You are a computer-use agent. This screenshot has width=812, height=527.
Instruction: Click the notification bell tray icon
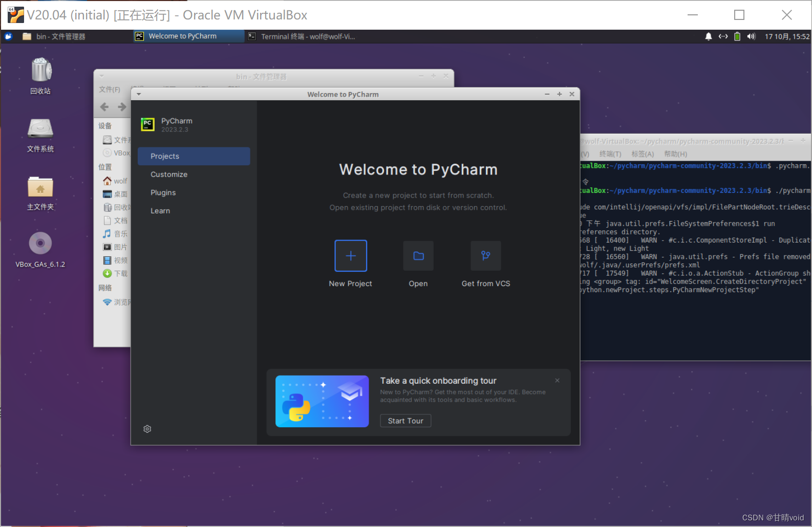(709, 36)
